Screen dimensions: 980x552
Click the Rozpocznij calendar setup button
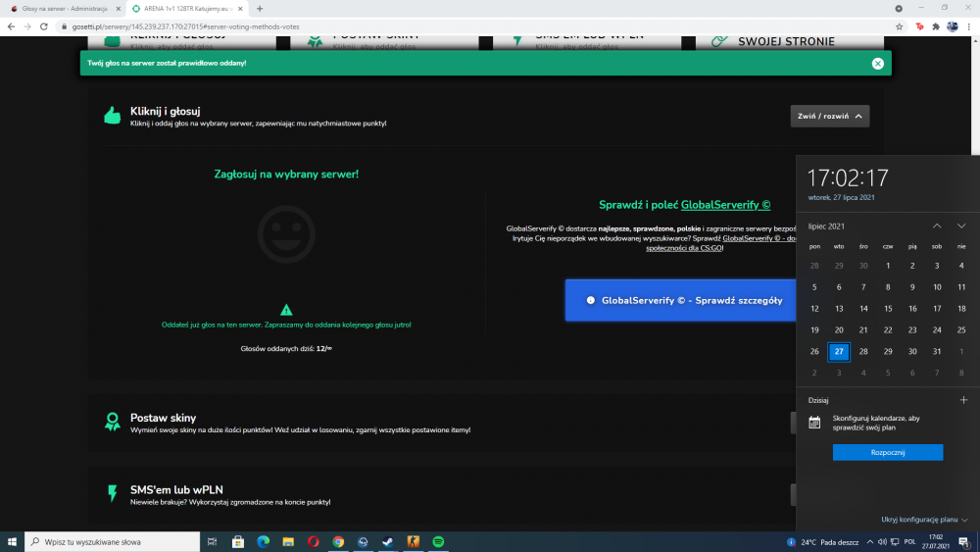tap(888, 453)
